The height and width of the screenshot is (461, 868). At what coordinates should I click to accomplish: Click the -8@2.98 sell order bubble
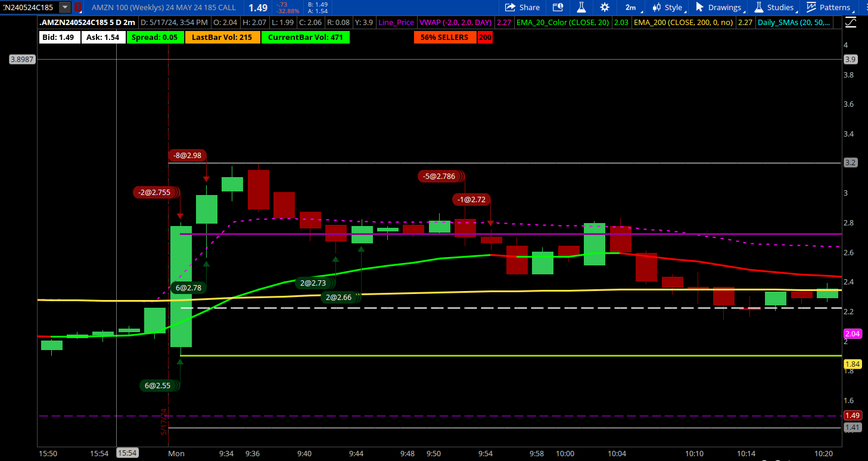[188, 155]
